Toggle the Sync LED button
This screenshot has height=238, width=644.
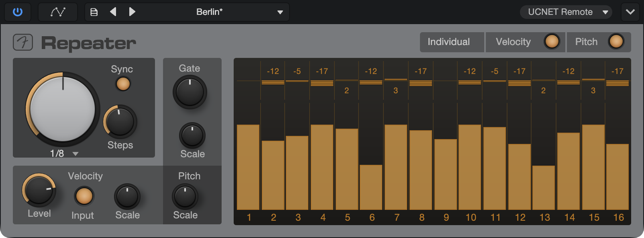[123, 84]
